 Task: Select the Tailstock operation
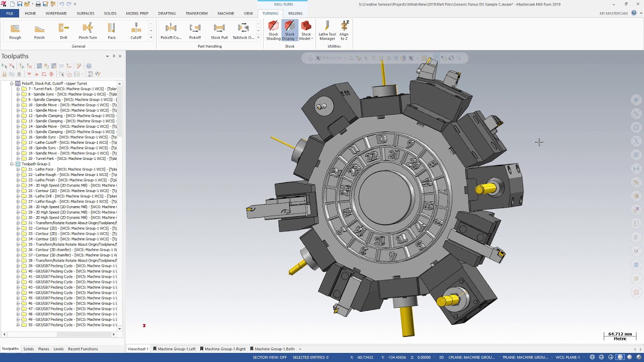point(243,31)
